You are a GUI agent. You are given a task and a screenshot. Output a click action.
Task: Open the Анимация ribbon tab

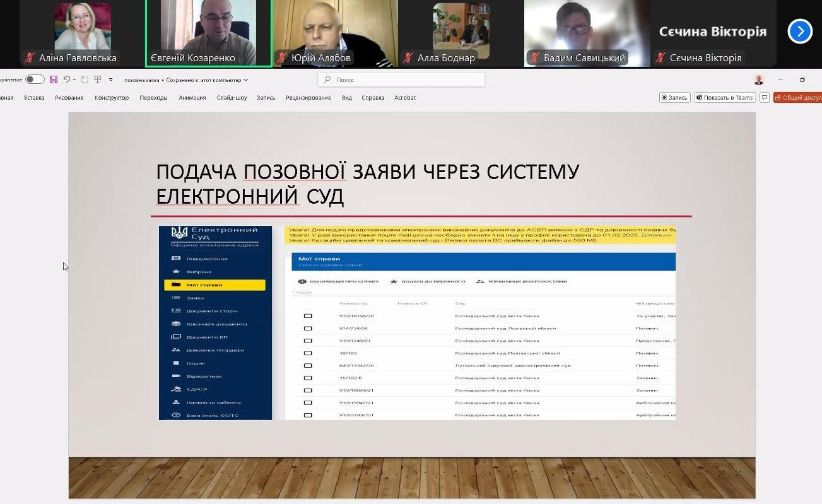click(x=192, y=98)
